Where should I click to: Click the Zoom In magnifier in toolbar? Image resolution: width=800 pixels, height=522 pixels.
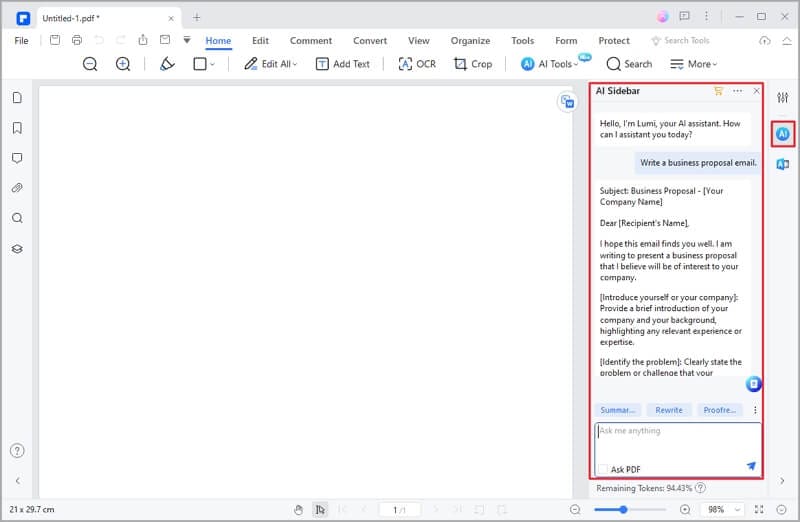pyautogui.click(x=123, y=64)
